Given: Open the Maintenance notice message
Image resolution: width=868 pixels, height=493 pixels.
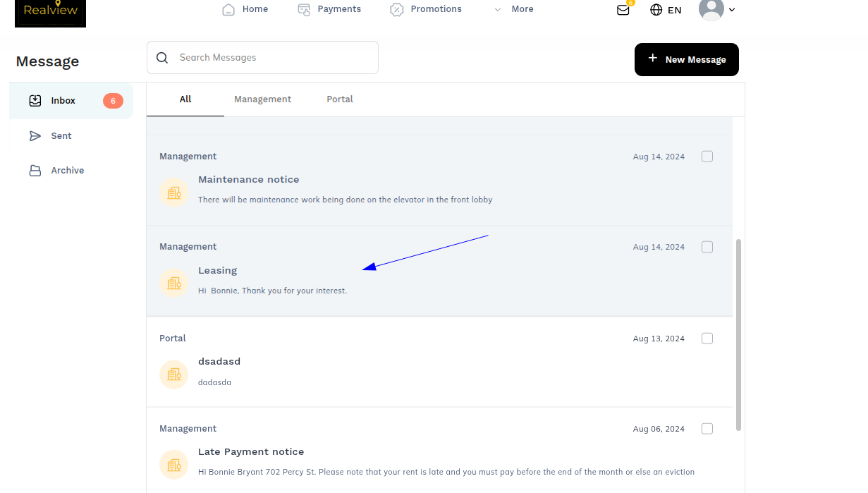Looking at the screenshot, I should (x=439, y=181).
